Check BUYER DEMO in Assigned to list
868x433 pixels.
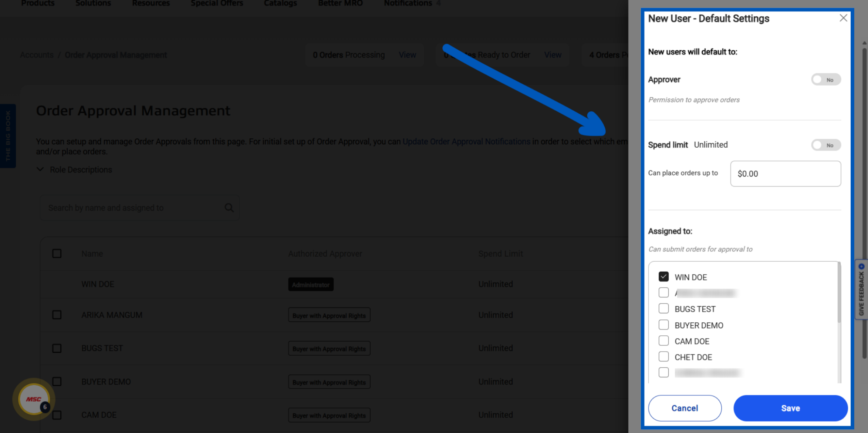click(x=663, y=325)
